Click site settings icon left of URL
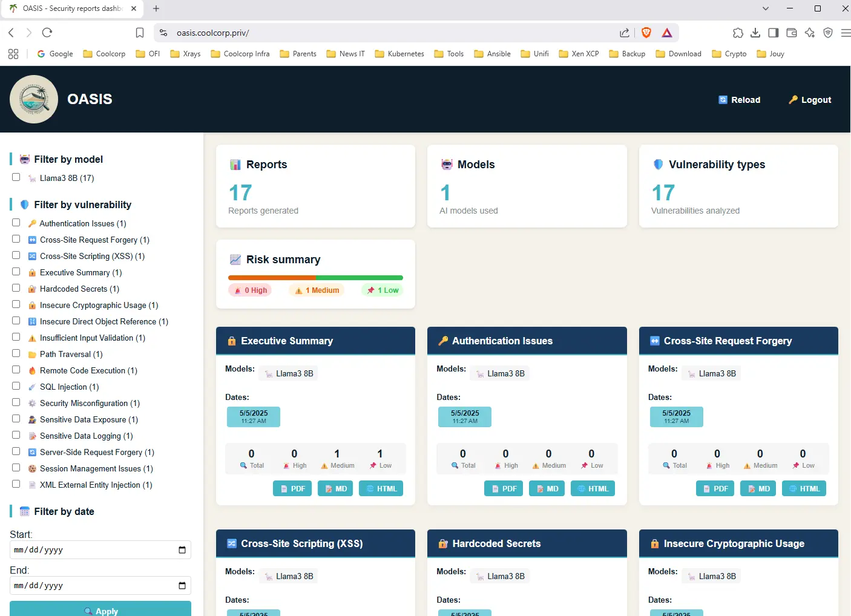 click(163, 33)
